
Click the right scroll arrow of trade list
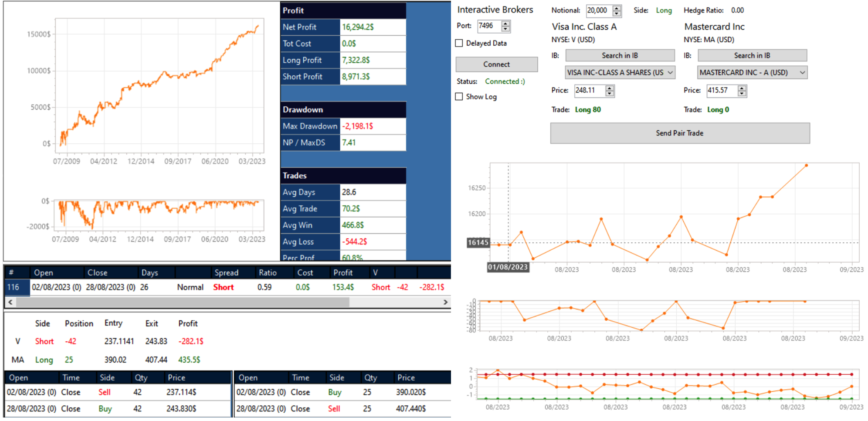[445, 302]
